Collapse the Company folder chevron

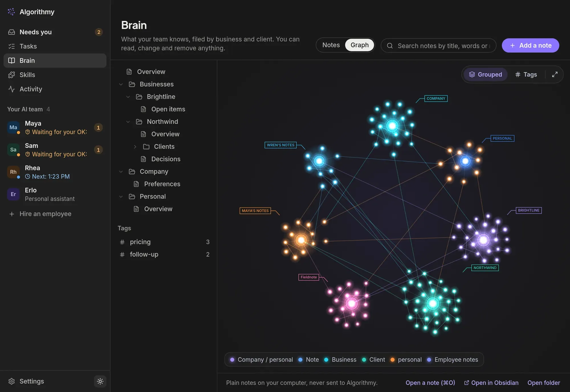pyautogui.click(x=121, y=172)
